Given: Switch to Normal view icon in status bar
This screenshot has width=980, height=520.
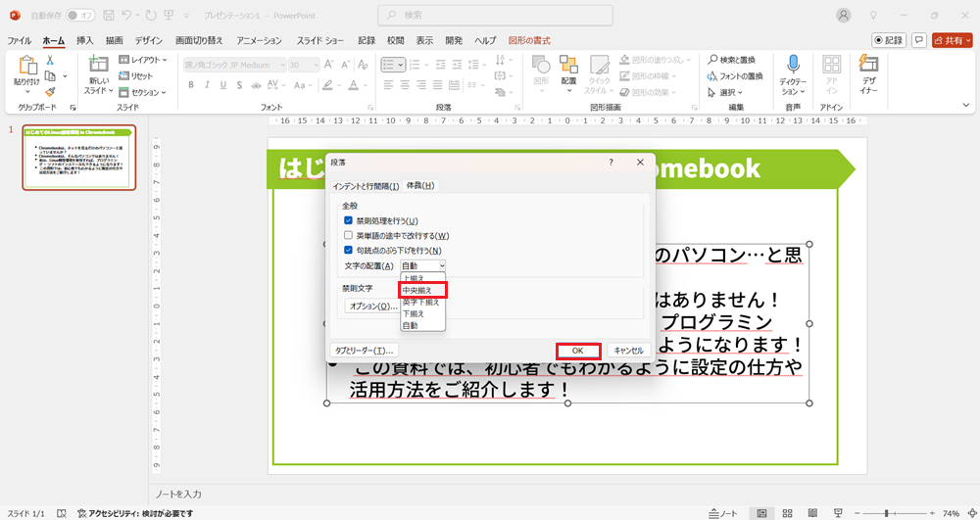Looking at the screenshot, I should coord(761,513).
